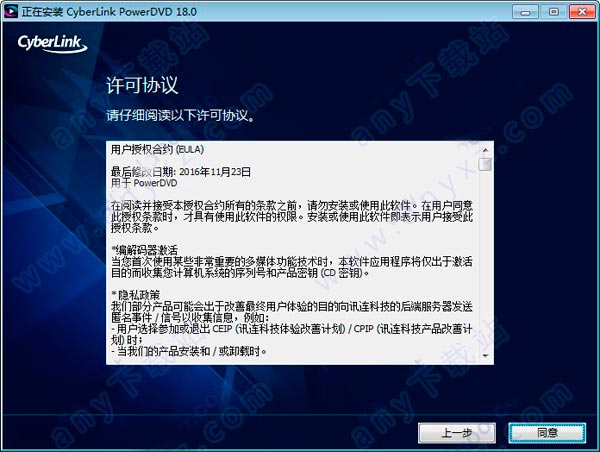Click the empty scrollbar track below thumb

coord(485,261)
